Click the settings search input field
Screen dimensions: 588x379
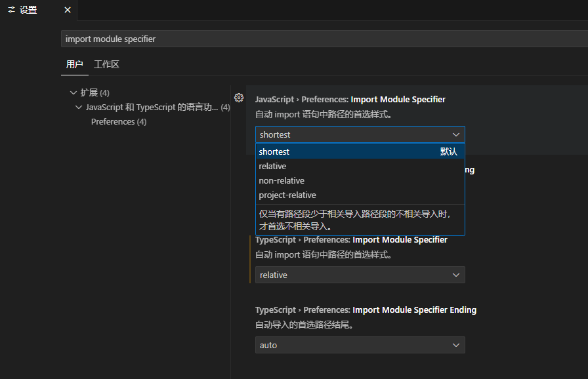pyautogui.click(x=322, y=39)
